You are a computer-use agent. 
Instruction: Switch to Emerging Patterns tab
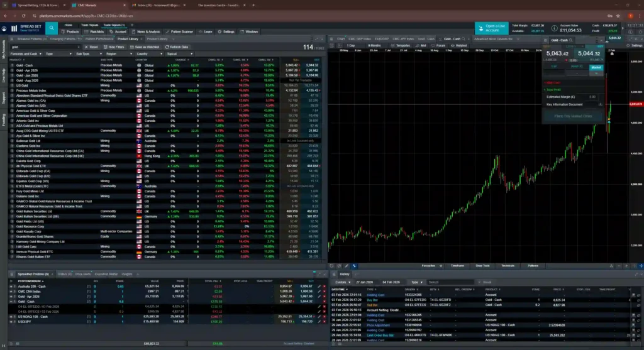click(x=65, y=39)
